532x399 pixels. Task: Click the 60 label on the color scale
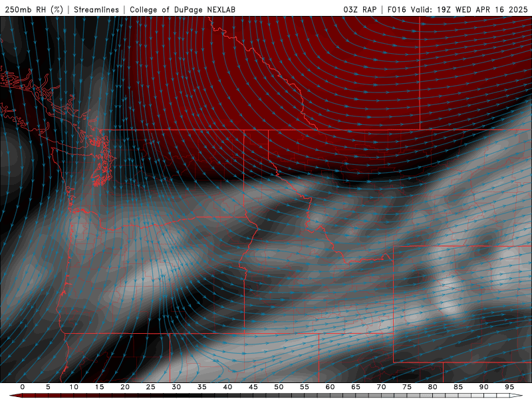pyautogui.click(x=330, y=387)
